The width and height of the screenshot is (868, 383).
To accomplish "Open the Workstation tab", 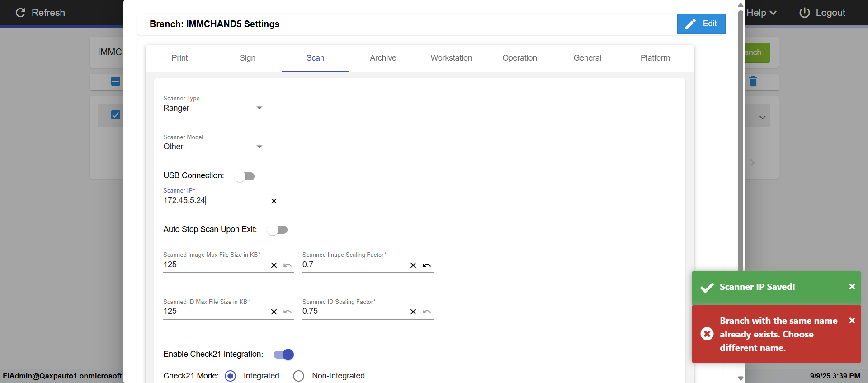I will point(451,58).
